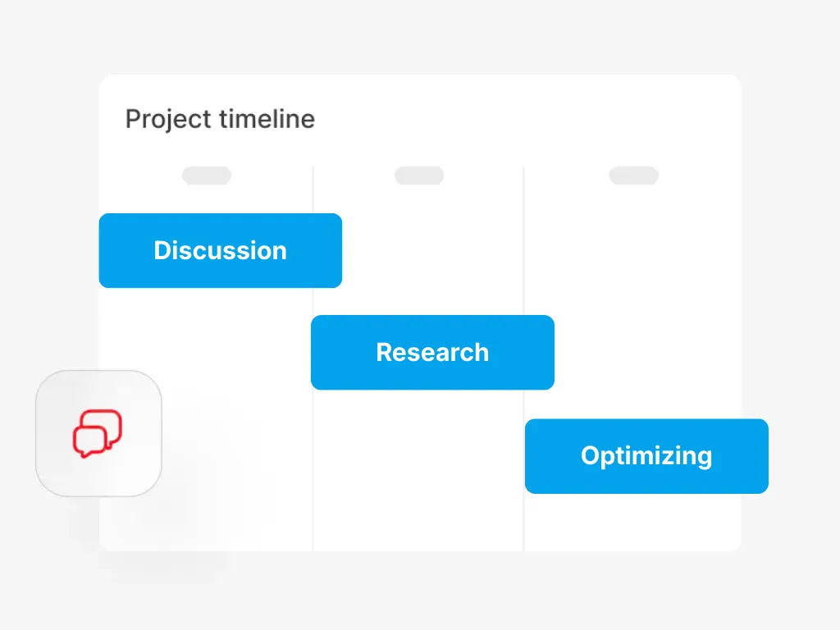Viewport: 840px width, 630px height.
Task: Click the word "timeline" in the heading
Action: click(267, 118)
